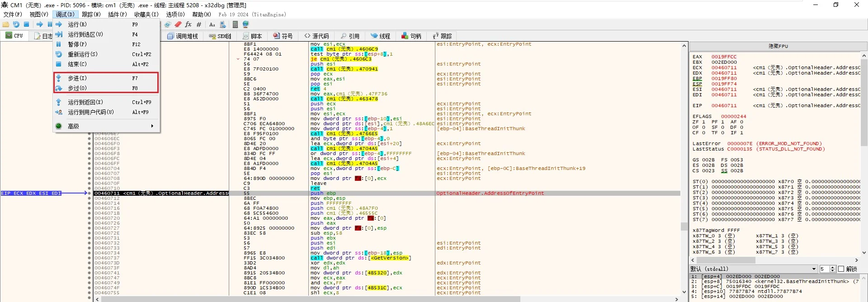Click the 结束 stop square menu icon
The width and height of the screenshot is (868, 302).
pos(59,64)
